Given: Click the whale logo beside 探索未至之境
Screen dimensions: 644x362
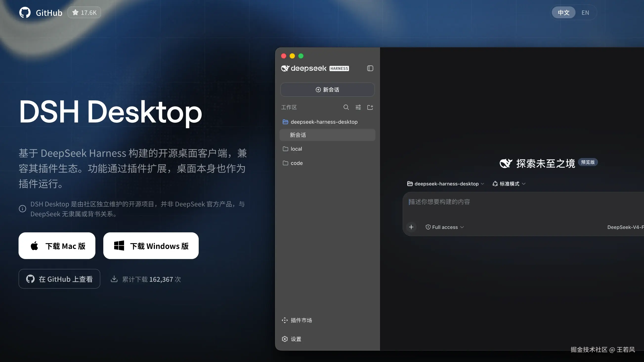Looking at the screenshot, I should [506, 163].
